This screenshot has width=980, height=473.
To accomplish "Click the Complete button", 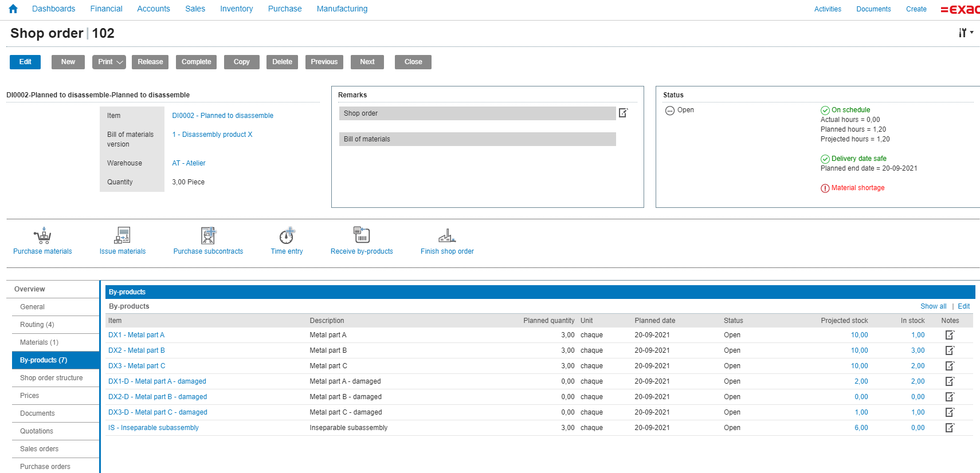I will coord(196,62).
